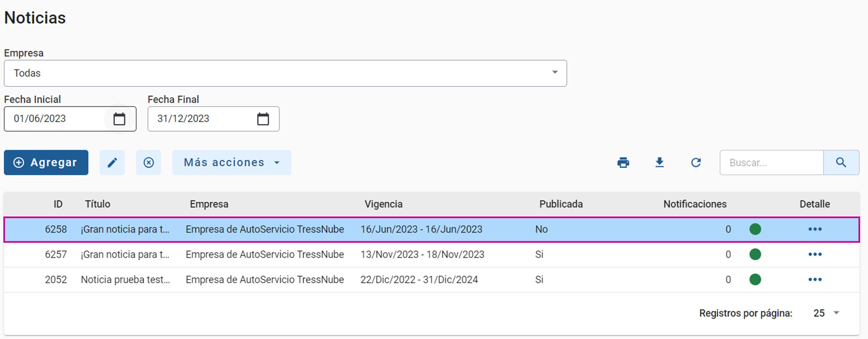Open the Más acciones dropdown
Image resolution: width=868 pixels, height=339 pixels.
[x=231, y=163]
